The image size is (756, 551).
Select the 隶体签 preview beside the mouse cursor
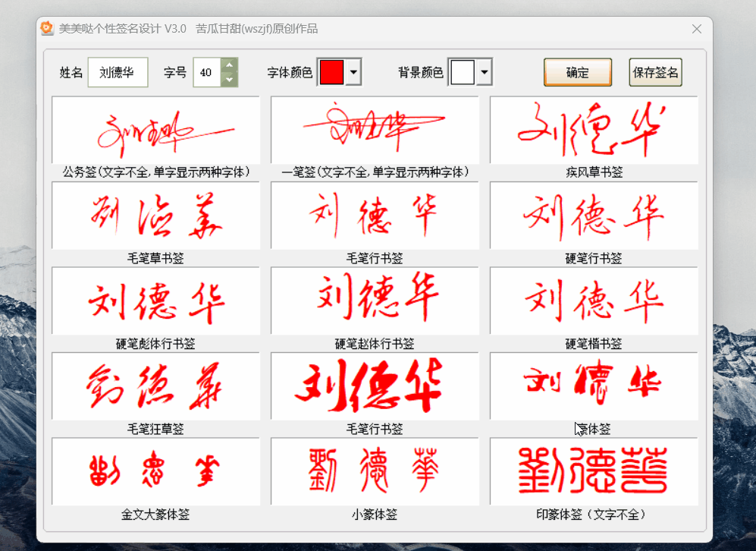click(594, 386)
